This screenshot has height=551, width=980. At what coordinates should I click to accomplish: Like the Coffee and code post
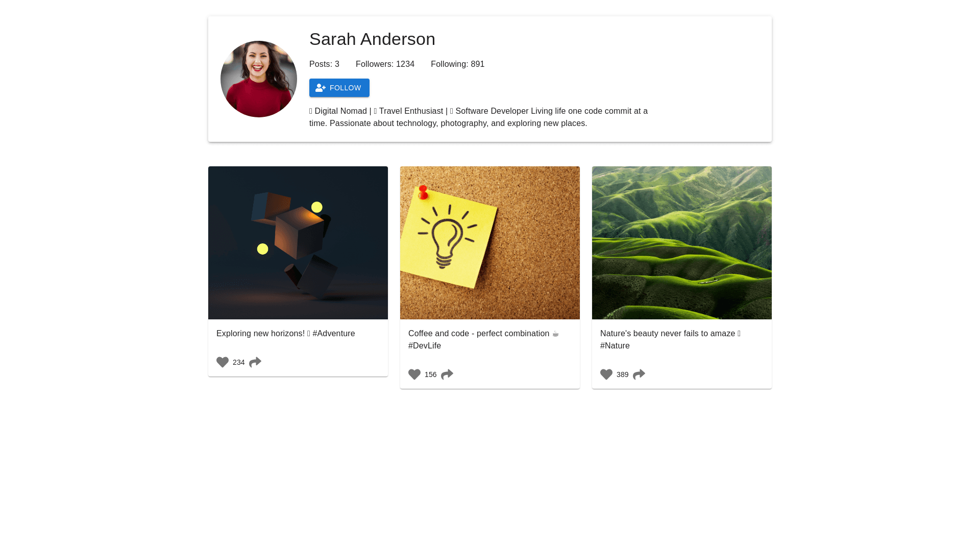tap(414, 374)
